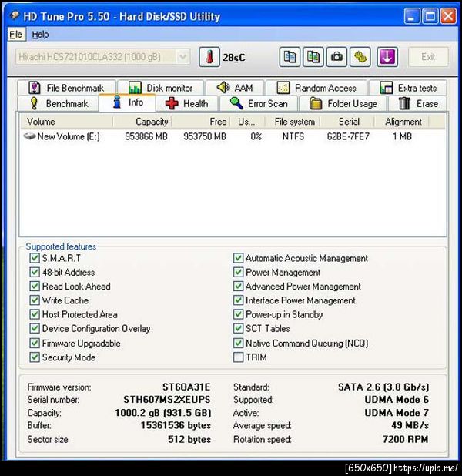Image resolution: width=462 pixels, height=476 pixels.
Task: Go to the Benchmark tab
Action: pos(59,103)
